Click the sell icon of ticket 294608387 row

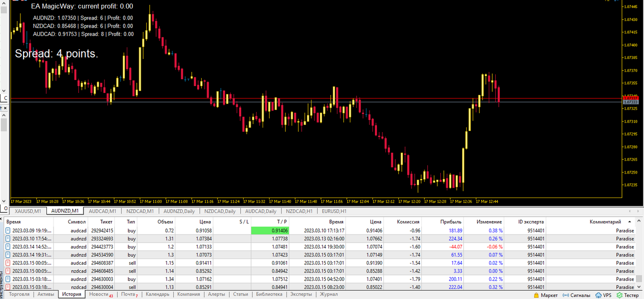point(8,262)
